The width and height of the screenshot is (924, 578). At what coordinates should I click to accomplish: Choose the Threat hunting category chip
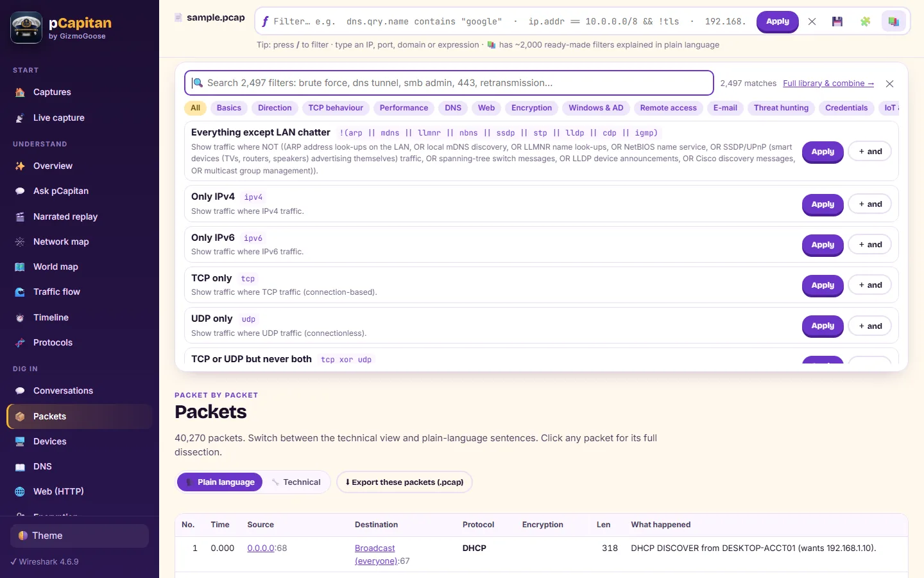coord(781,108)
